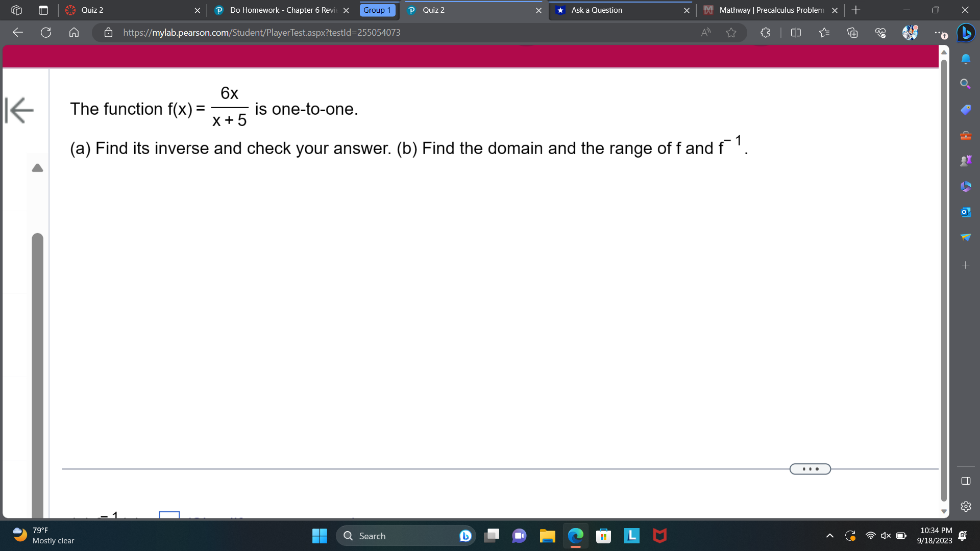The height and width of the screenshot is (551, 980).
Task: Open sidebar search icon
Action: (966, 83)
